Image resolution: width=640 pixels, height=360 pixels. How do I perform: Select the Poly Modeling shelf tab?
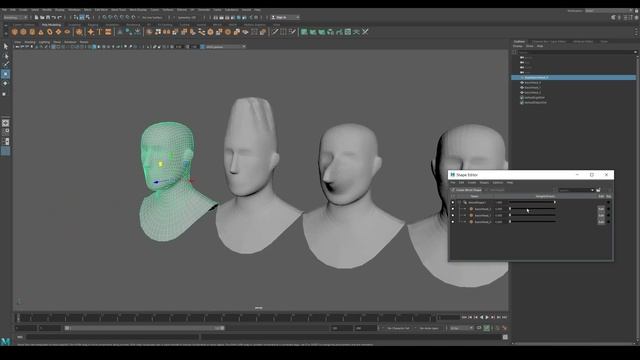pos(51,25)
